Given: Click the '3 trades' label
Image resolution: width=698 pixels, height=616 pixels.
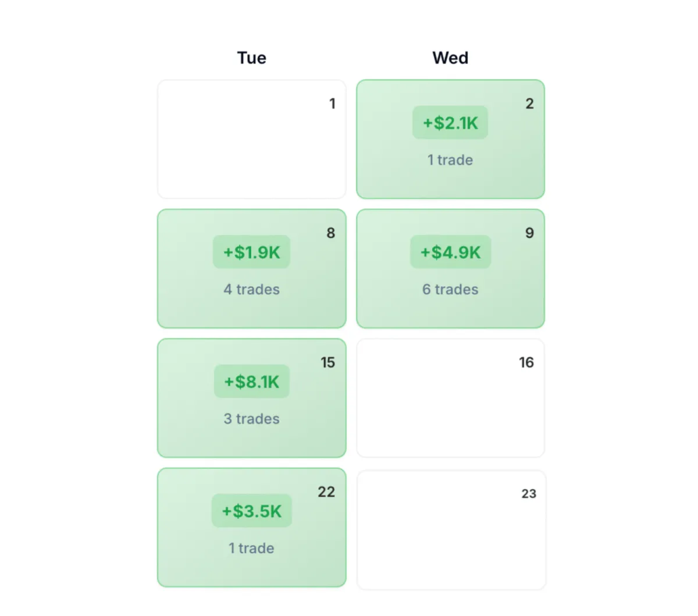Looking at the screenshot, I should (252, 419).
